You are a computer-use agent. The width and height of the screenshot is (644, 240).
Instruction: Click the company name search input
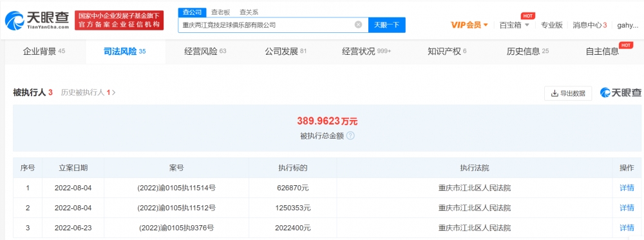point(267,25)
